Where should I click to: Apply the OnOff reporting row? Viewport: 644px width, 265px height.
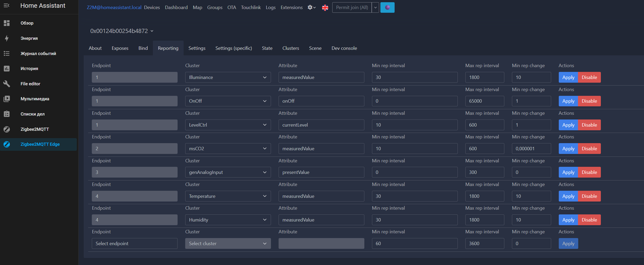569,101
